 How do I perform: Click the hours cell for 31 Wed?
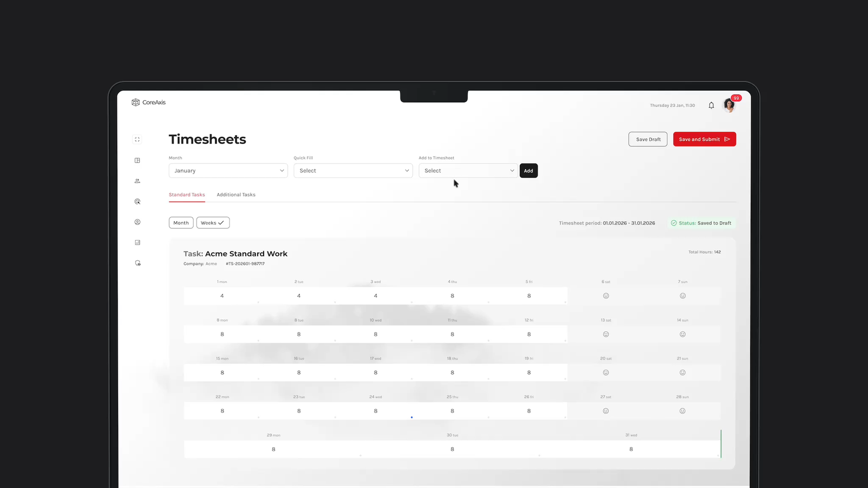[631, 448]
